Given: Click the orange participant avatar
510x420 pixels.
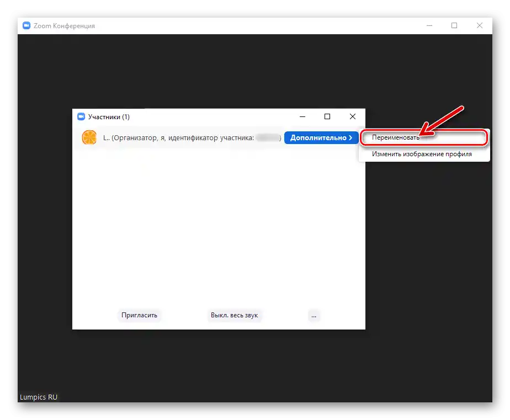Looking at the screenshot, I should [x=89, y=137].
